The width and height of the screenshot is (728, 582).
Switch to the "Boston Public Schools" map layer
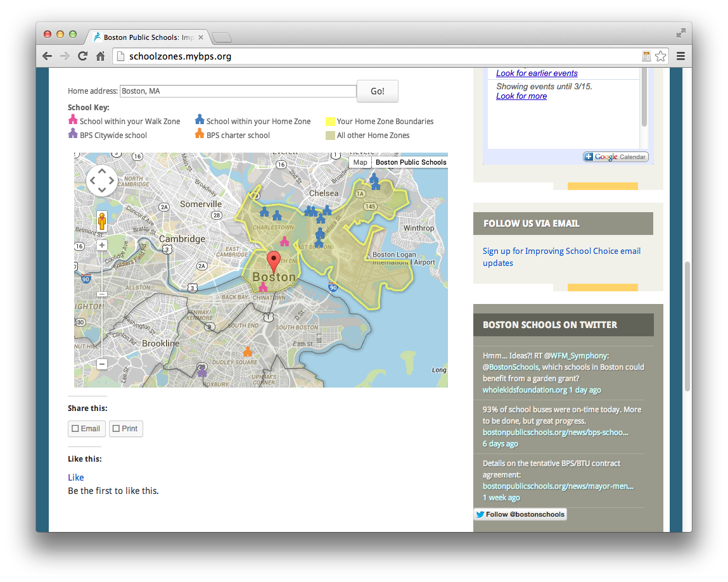(411, 162)
